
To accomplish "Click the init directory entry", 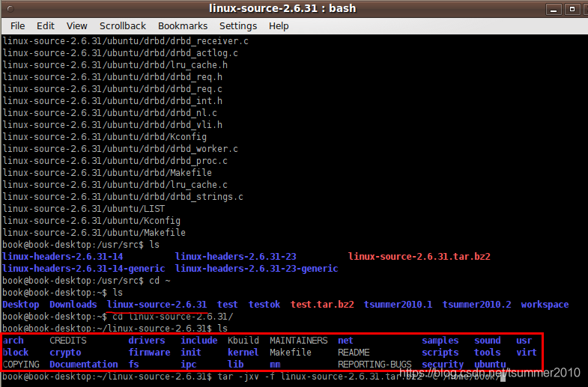I will click(191, 353).
